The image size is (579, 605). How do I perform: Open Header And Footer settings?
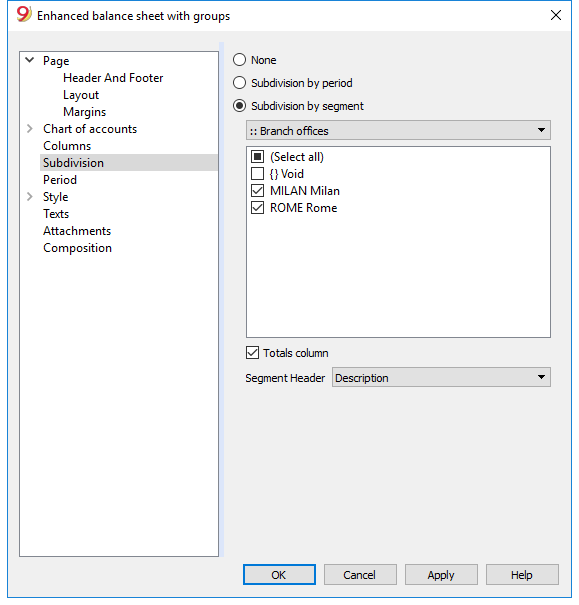(113, 78)
